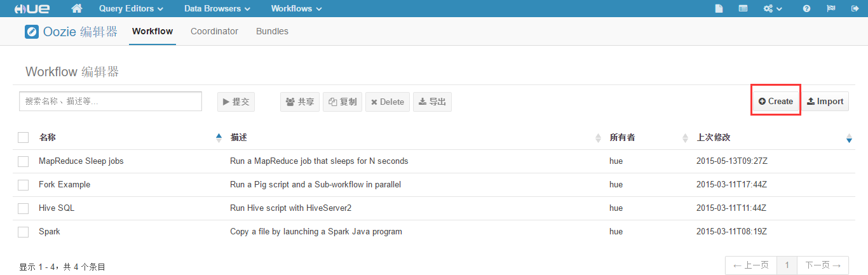The width and height of the screenshot is (868, 275).
Task: Go to Hue home via house icon
Action: tap(77, 8)
